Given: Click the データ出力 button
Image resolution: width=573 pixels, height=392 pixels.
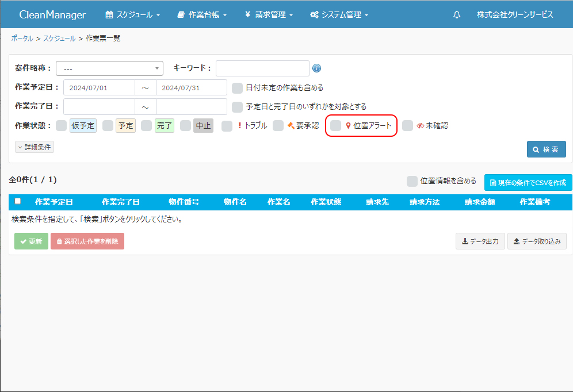Looking at the screenshot, I should pyautogui.click(x=480, y=241).
